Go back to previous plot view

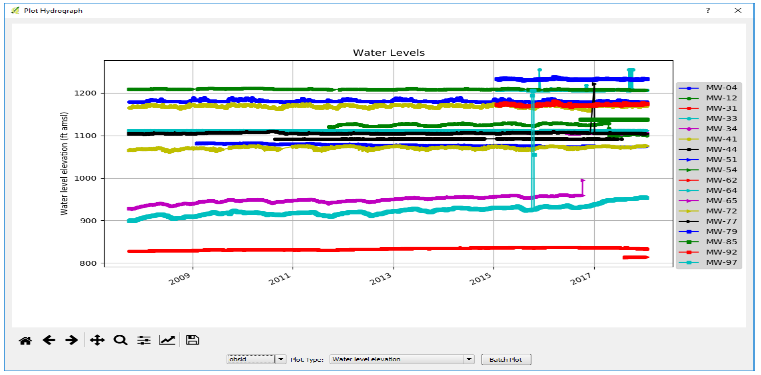(49, 341)
